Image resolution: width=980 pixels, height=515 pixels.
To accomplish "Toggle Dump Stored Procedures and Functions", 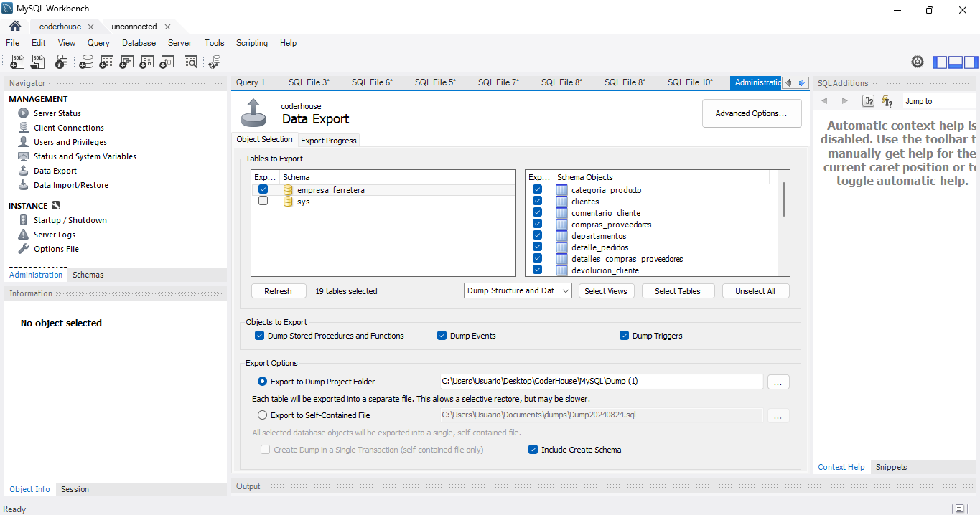I will 260,336.
